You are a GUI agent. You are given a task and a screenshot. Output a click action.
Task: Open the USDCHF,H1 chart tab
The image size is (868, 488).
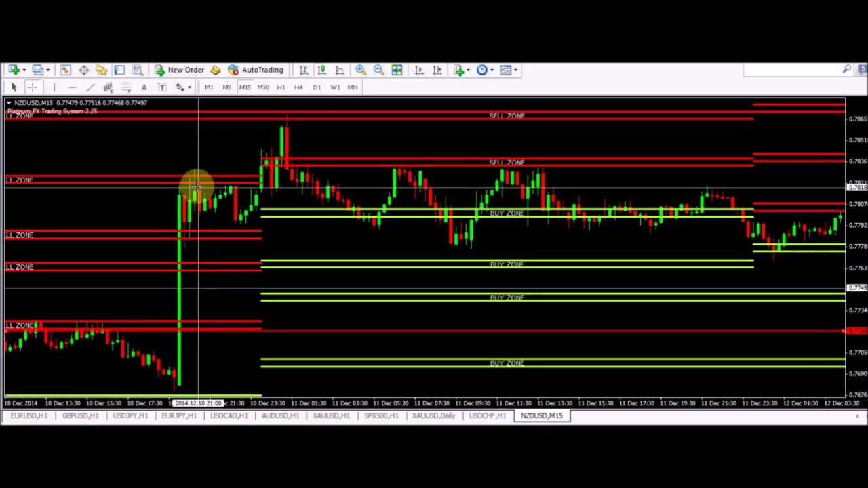pos(487,415)
